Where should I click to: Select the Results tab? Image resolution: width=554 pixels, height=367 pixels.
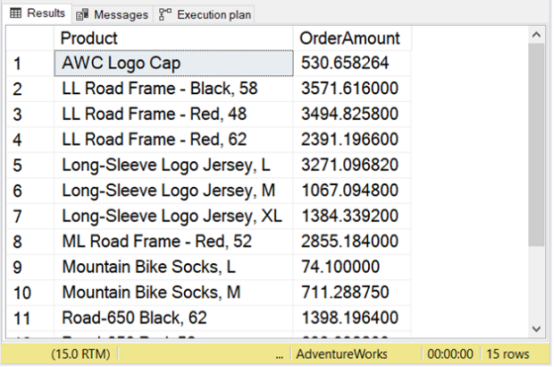click(x=37, y=13)
